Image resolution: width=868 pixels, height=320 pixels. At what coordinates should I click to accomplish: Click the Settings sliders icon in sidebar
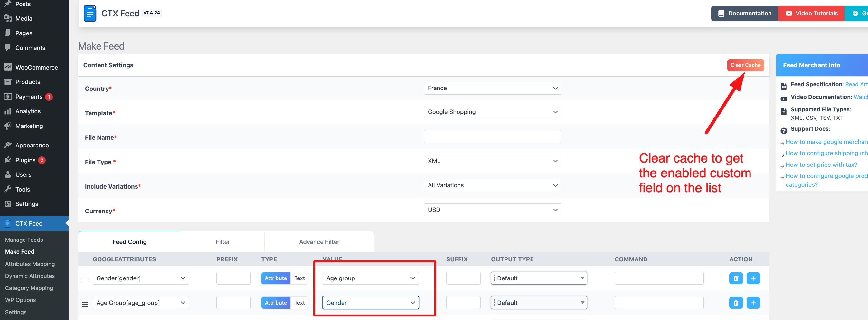[x=8, y=204]
